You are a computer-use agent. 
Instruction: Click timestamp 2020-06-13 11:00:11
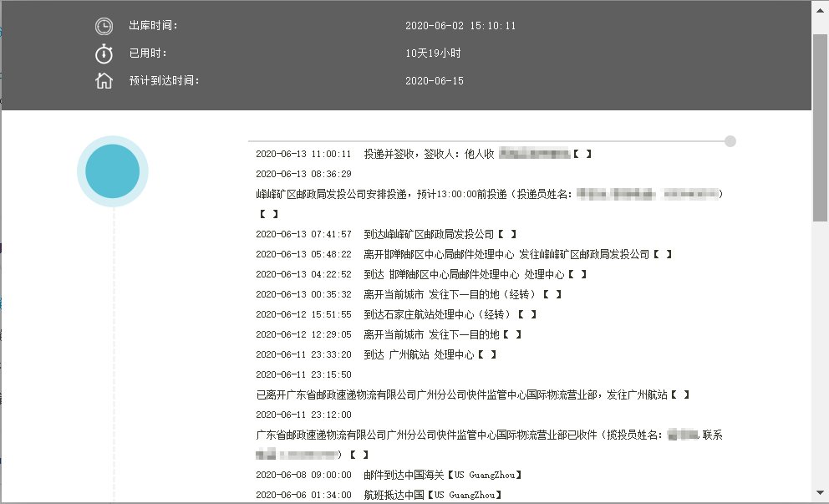303,154
